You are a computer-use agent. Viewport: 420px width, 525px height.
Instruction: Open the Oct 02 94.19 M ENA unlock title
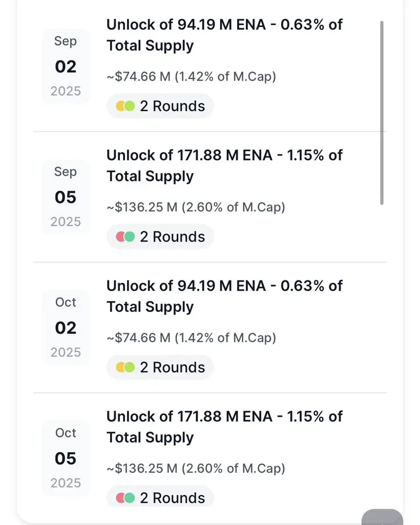224,296
